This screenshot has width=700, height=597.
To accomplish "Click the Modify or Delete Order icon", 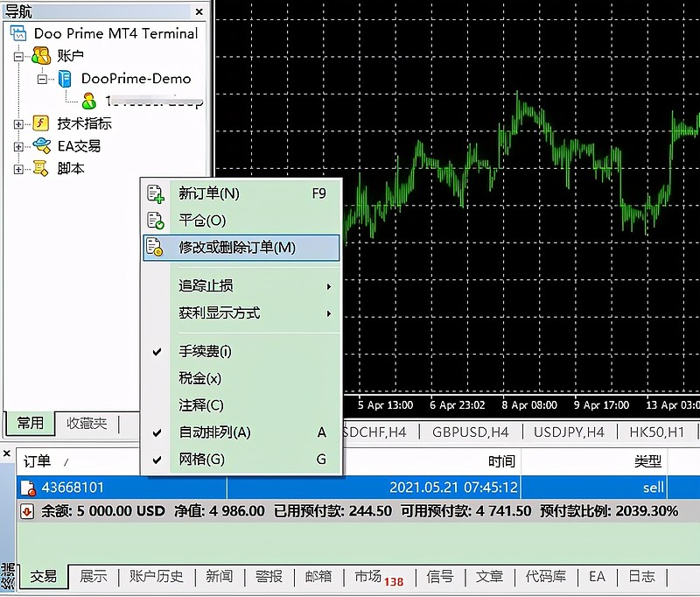I will click(x=156, y=248).
